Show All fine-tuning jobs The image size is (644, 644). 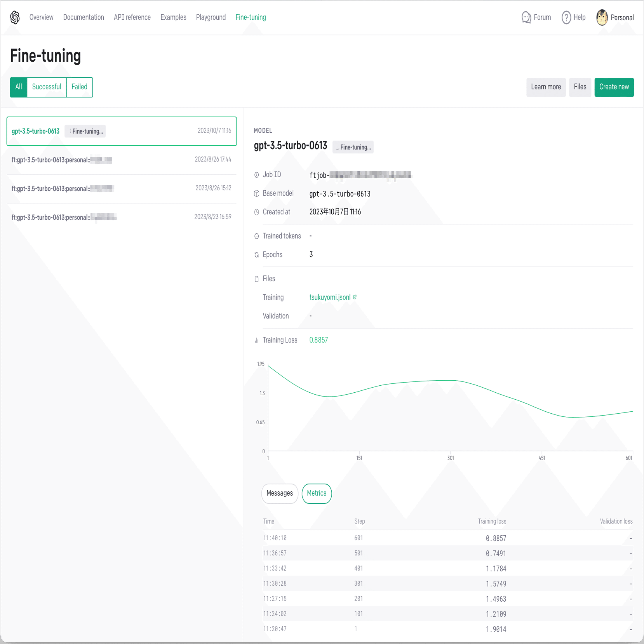coord(19,87)
